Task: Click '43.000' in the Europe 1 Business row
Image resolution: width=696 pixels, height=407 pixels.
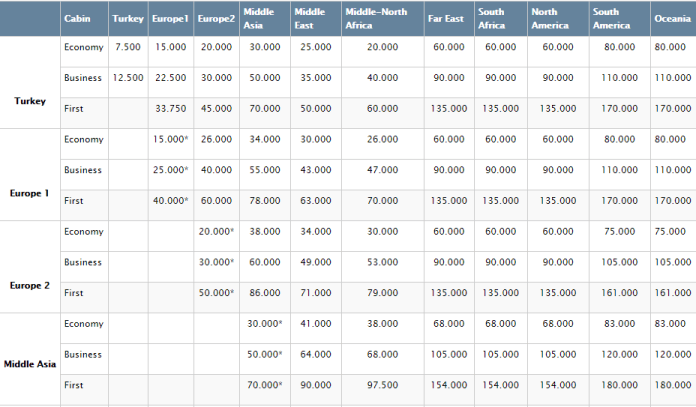Action: tap(316, 170)
